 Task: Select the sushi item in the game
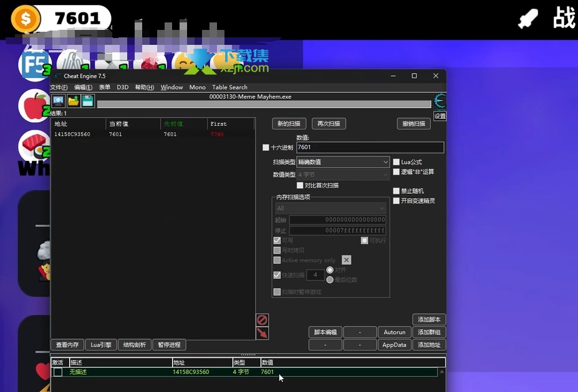(34, 146)
